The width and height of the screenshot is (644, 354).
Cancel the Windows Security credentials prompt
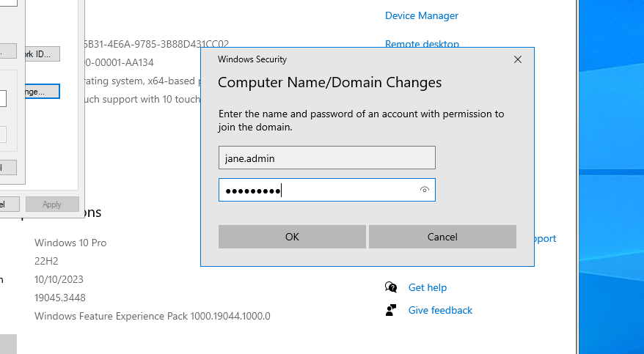pos(442,237)
